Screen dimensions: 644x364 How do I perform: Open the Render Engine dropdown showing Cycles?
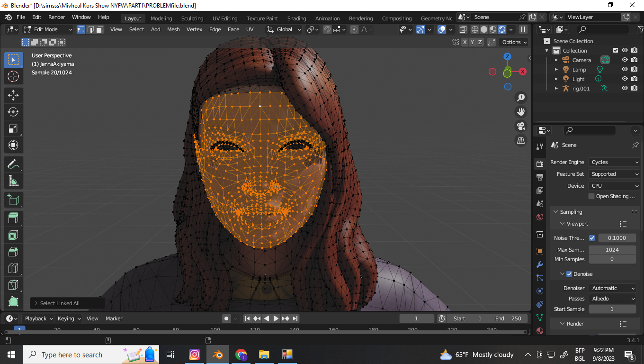pyautogui.click(x=614, y=162)
